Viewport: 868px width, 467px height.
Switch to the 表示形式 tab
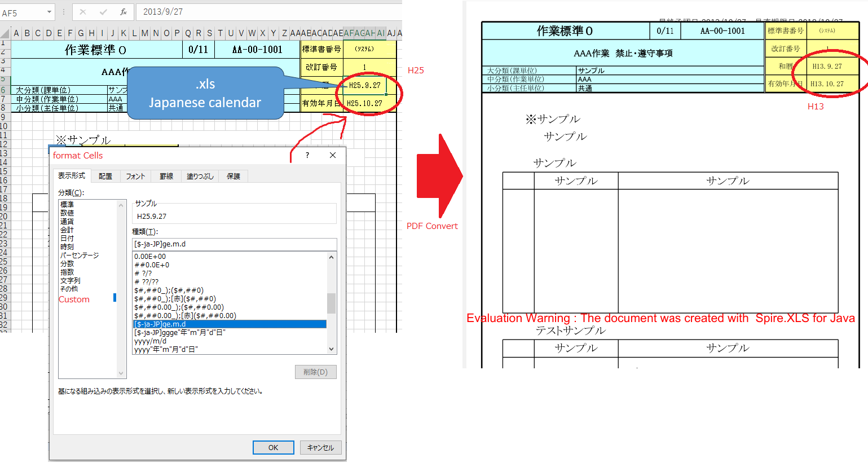pos(72,176)
